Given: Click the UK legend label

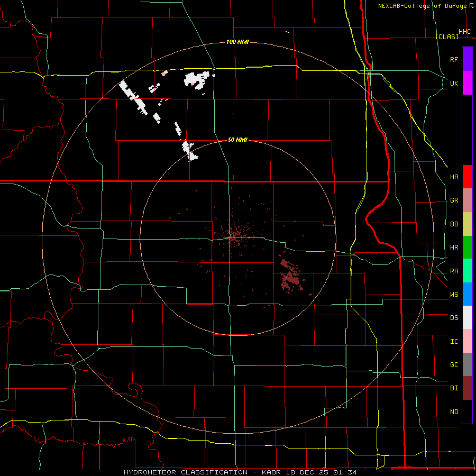Looking at the screenshot, I should (x=454, y=83).
